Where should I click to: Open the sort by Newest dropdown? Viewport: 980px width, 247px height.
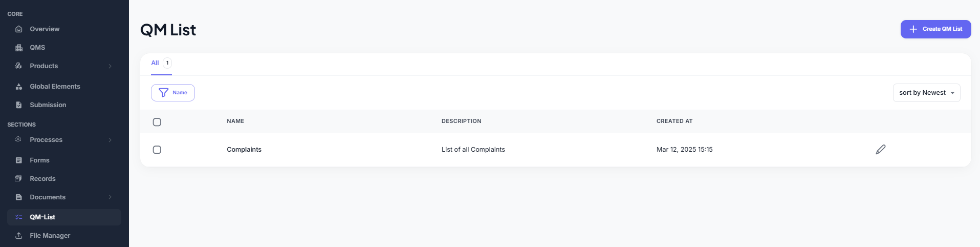click(x=926, y=93)
